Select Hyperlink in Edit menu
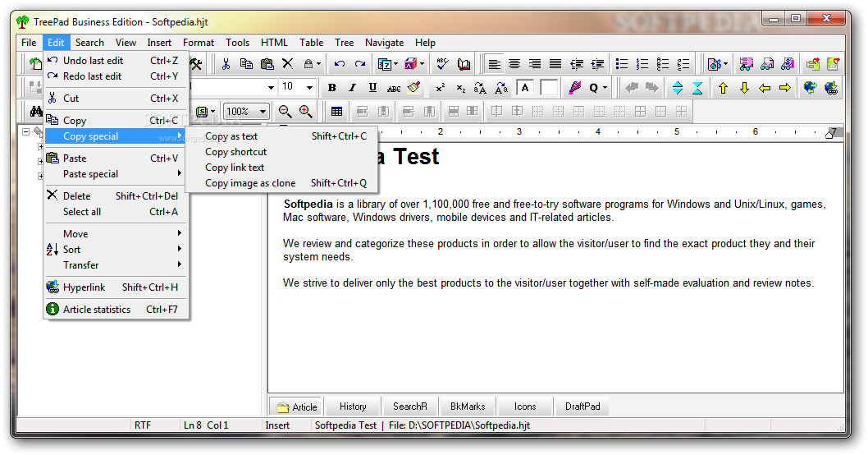 116,287
